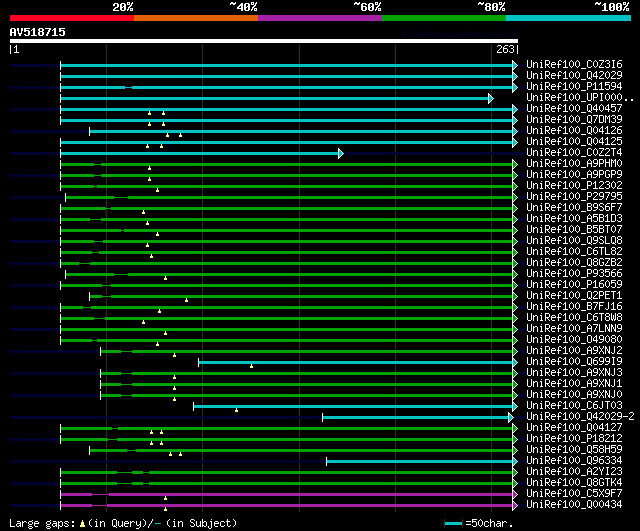Click the UniRef100_P16059 text
Image resolution: width=640 pixels, height=531 pixels.
(x=574, y=285)
